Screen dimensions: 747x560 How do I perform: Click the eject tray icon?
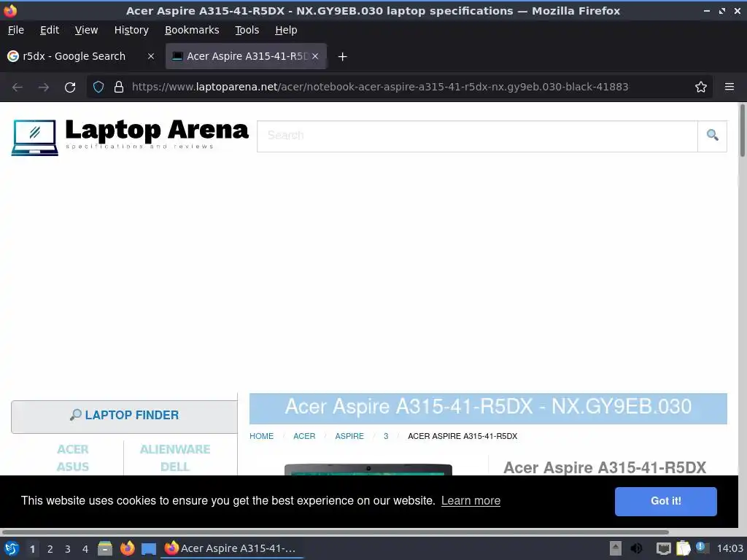pyautogui.click(x=616, y=548)
